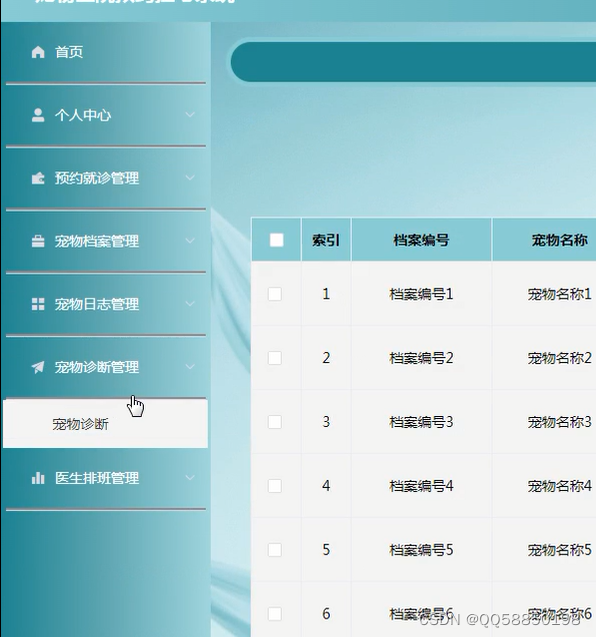
Task: Select the 宠物诊断 submenu item
Action: point(105,424)
